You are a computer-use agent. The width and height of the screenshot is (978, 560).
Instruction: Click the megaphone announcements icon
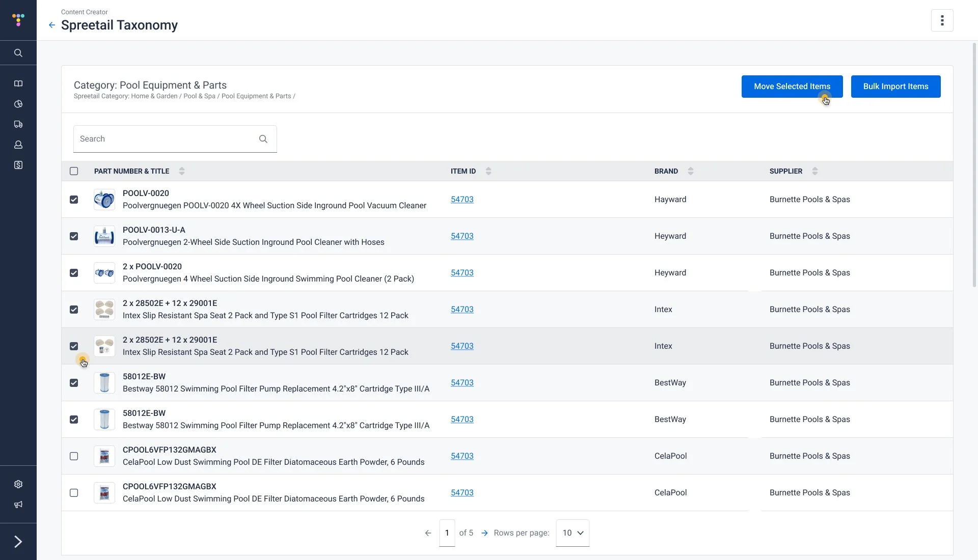[18, 505]
